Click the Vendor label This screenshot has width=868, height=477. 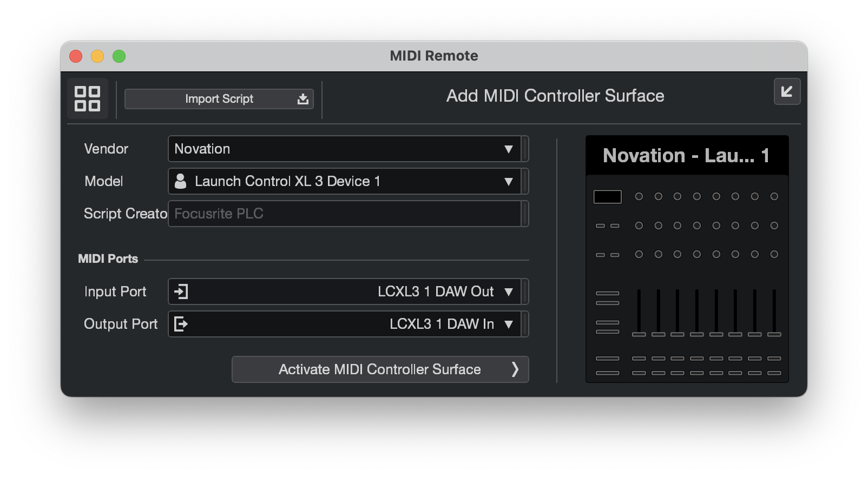[106, 149]
